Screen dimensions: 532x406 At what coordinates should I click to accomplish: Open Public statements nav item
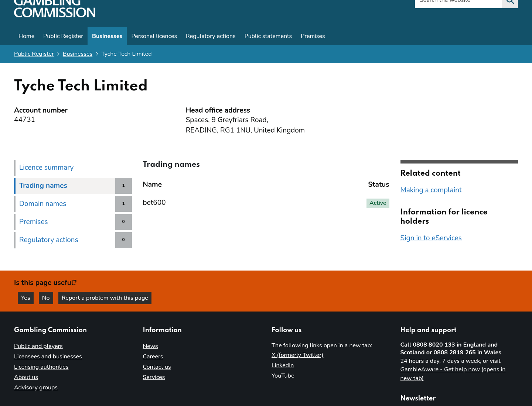pos(268,36)
